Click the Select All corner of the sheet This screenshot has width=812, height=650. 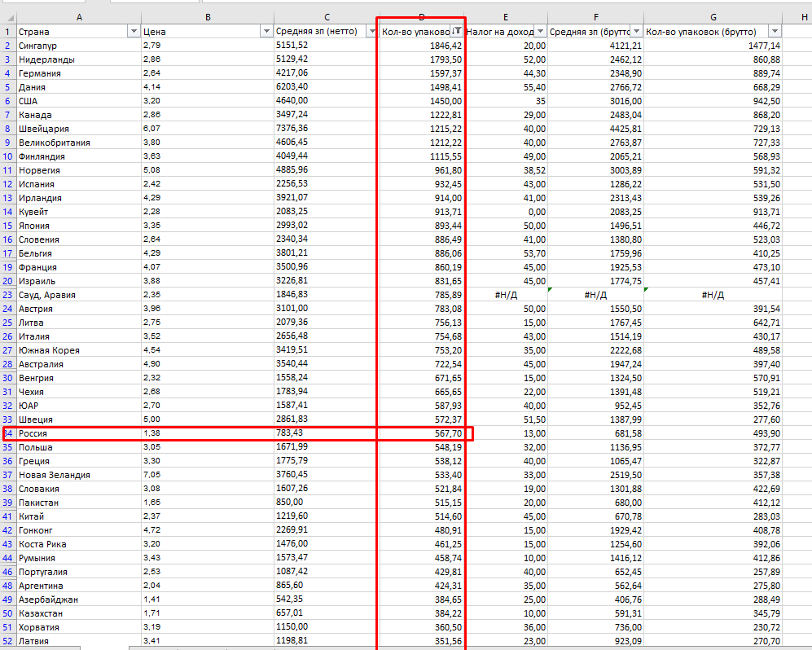(7, 15)
